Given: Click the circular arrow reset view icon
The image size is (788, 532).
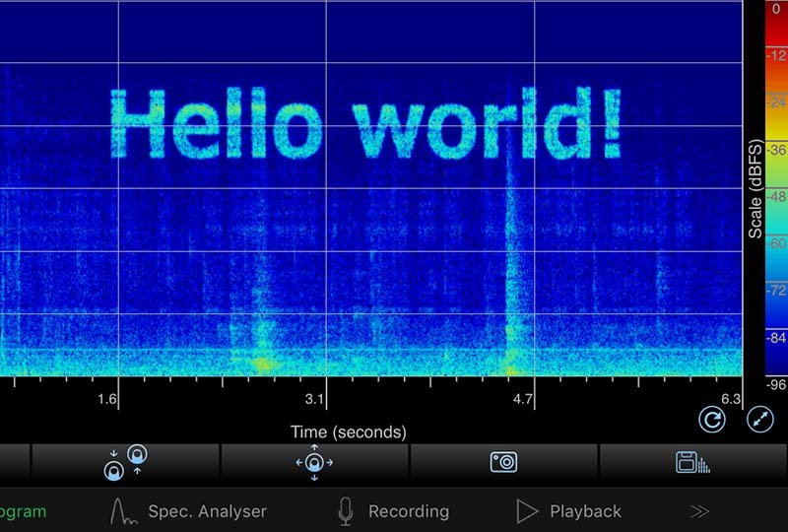Looking at the screenshot, I should pyautogui.click(x=712, y=421).
